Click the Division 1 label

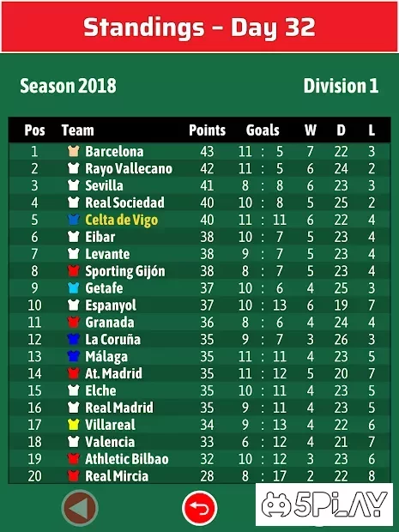(x=341, y=86)
